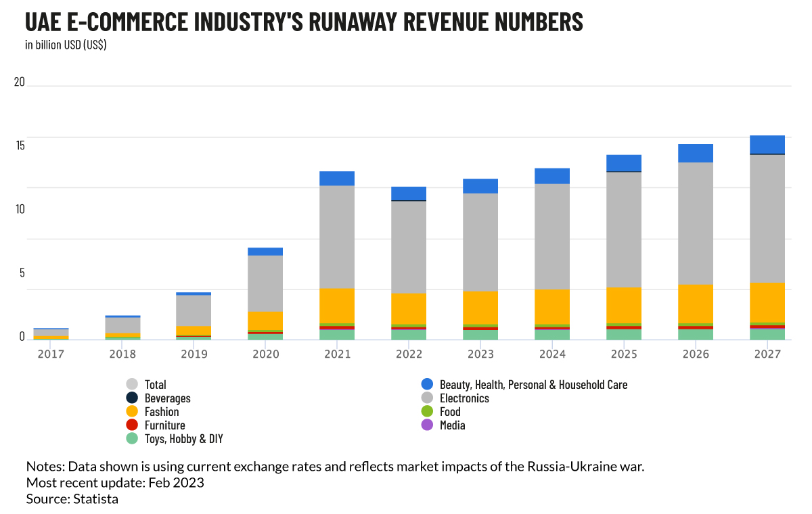Click the orange Fashion segment of 2027 bar

click(767, 302)
